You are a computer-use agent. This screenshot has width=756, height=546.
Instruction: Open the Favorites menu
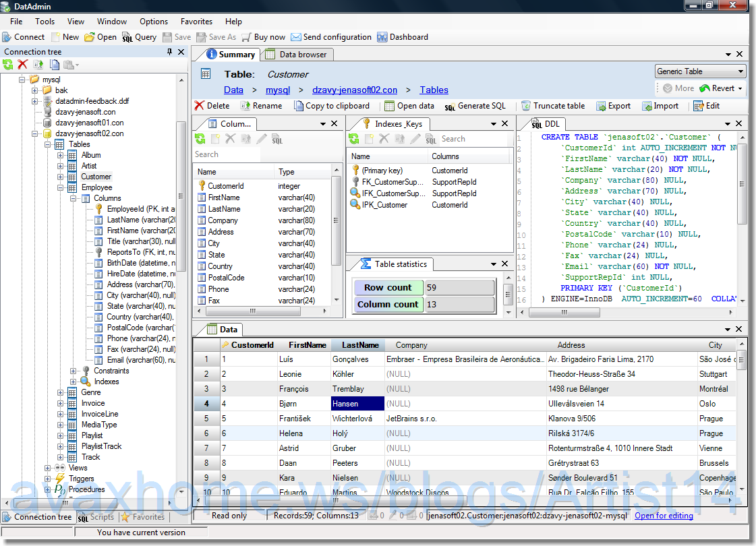(196, 22)
